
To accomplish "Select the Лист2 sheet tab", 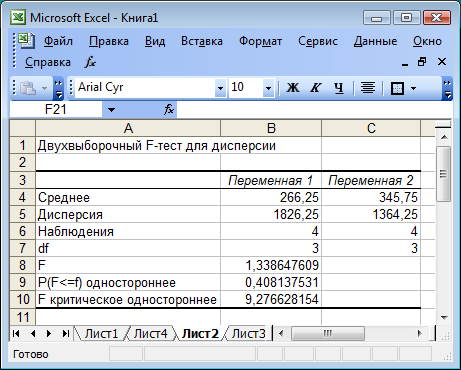I will 200,333.
